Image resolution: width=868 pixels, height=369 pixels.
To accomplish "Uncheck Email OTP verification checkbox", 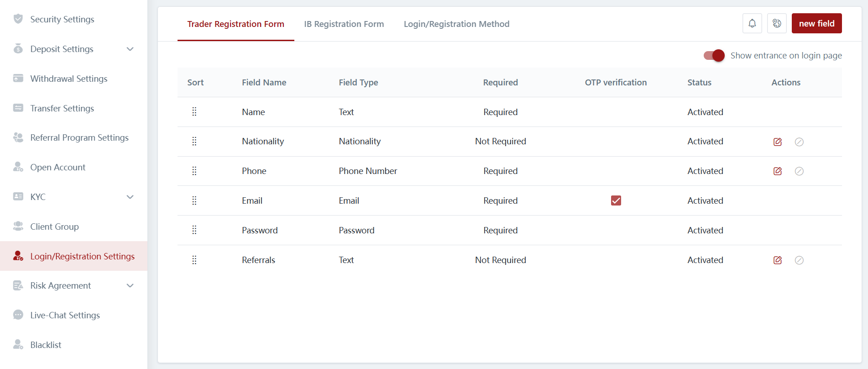I will click(x=616, y=200).
